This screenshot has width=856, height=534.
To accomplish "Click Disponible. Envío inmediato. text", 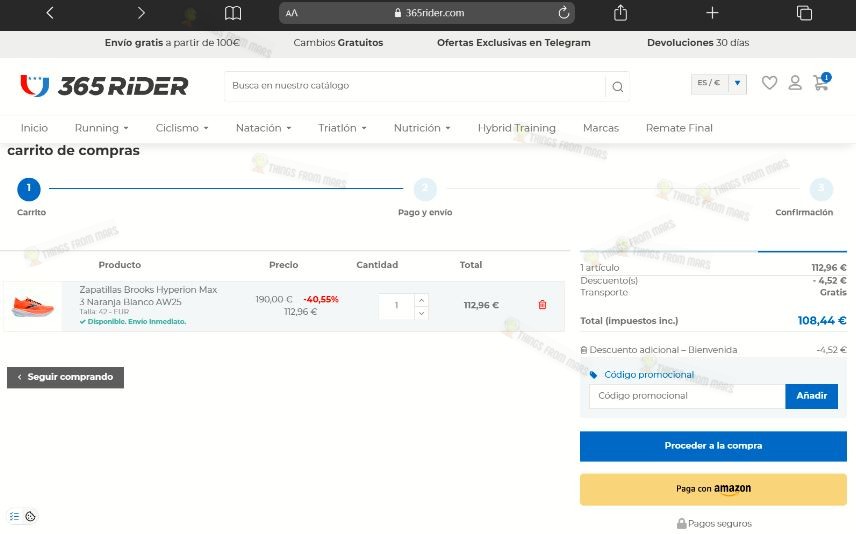I will click(x=133, y=322).
